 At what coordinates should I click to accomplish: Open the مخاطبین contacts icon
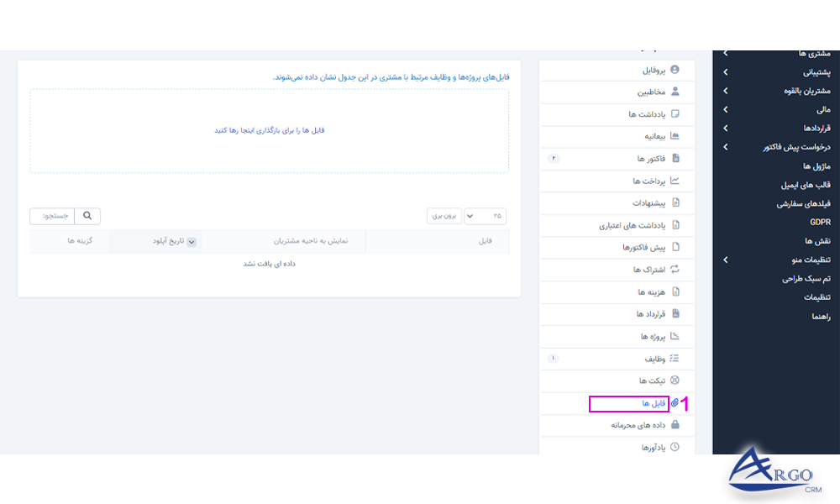click(x=676, y=92)
